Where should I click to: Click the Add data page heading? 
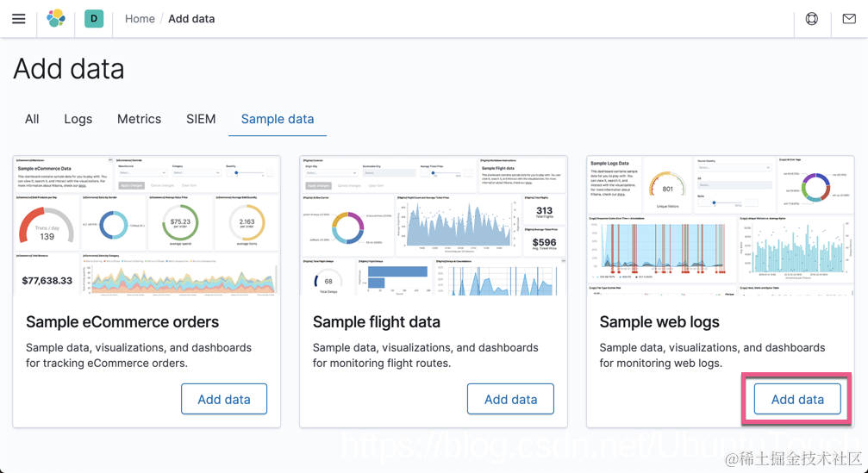coord(69,69)
